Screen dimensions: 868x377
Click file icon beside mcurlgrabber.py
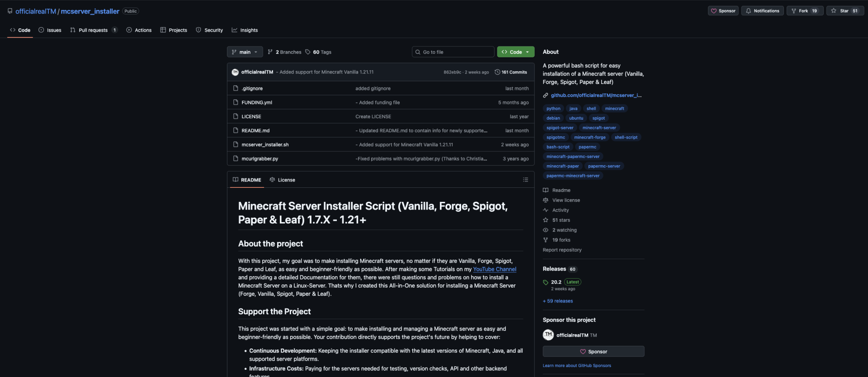236,159
